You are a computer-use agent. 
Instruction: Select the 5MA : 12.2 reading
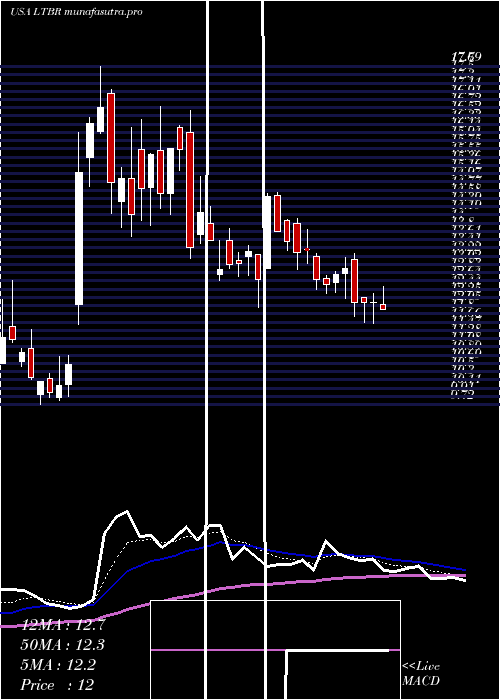[x=58, y=665]
